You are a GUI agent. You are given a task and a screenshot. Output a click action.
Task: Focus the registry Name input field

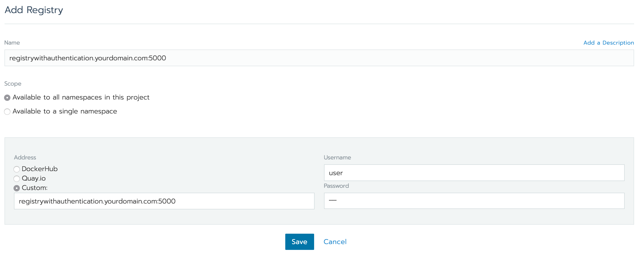319,58
